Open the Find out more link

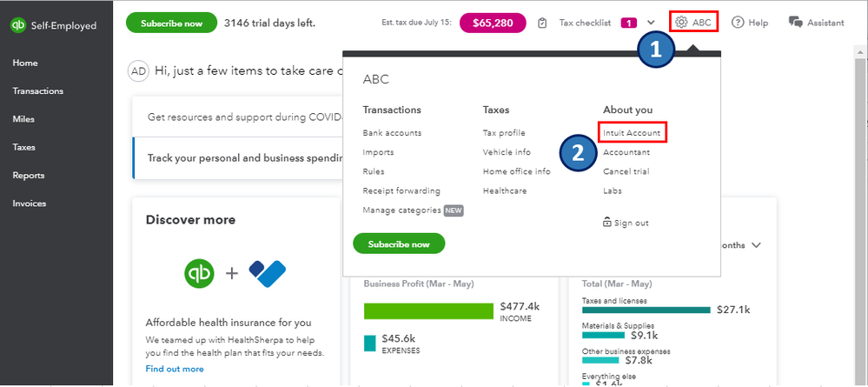[175, 369]
